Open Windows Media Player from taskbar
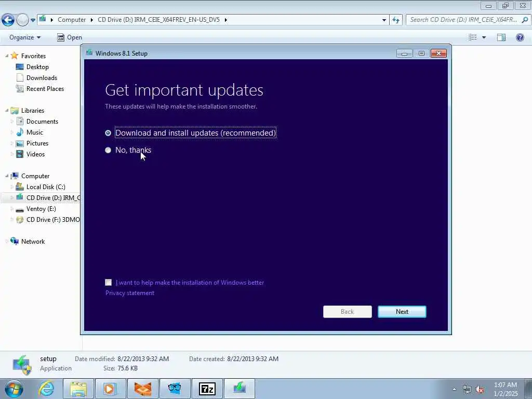The height and width of the screenshot is (399, 532). [x=110, y=389]
